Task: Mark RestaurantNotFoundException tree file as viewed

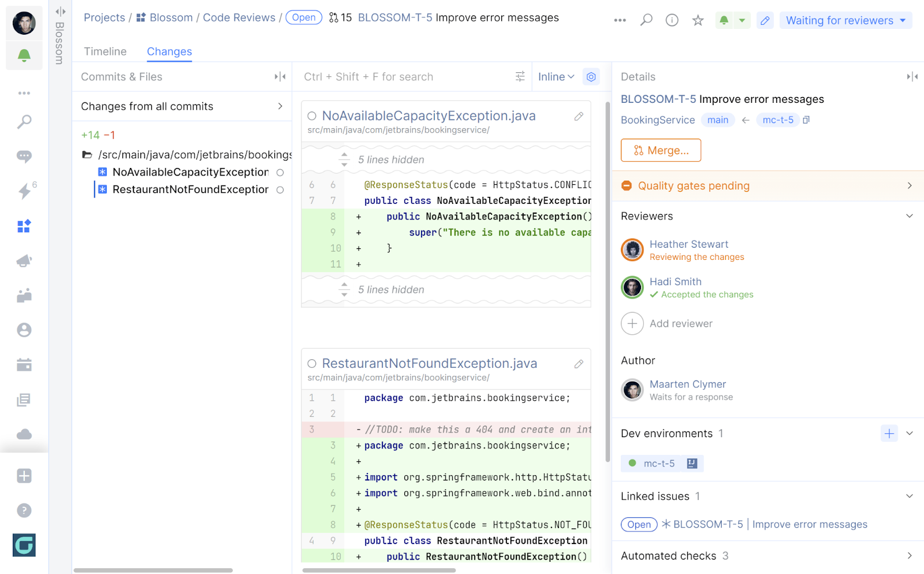Action: pyautogui.click(x=280, y=190)
